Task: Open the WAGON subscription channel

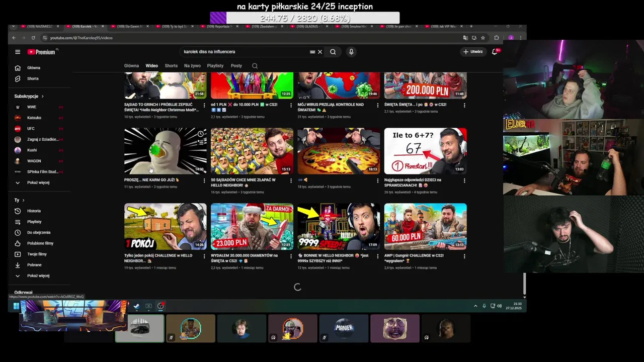Action: (34, 161)
